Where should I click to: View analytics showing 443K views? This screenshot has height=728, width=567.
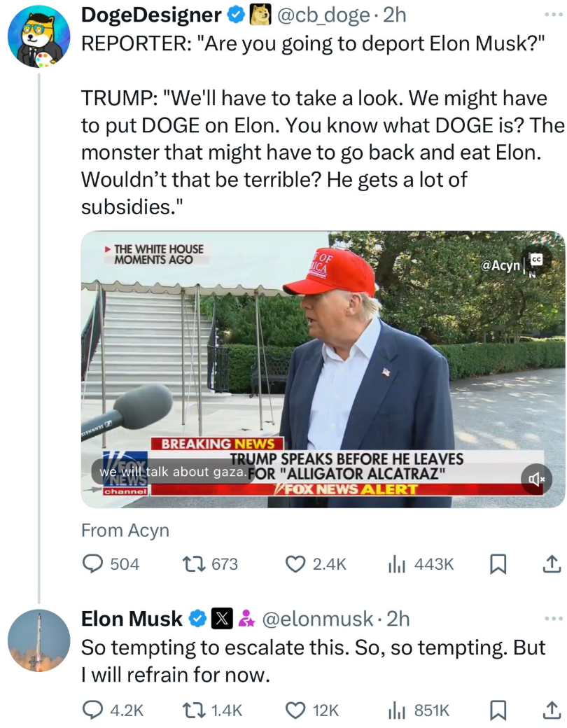421,564
